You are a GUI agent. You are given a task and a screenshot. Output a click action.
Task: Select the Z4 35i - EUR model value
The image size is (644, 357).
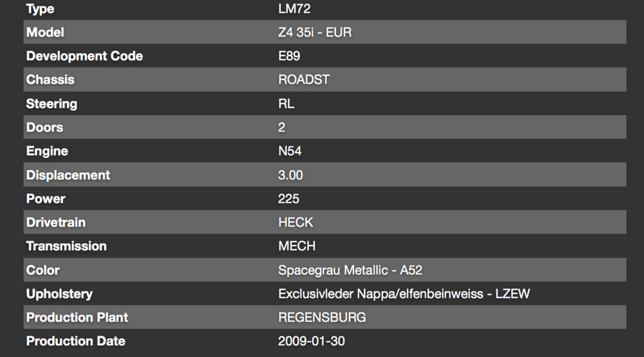pos(314,32)
